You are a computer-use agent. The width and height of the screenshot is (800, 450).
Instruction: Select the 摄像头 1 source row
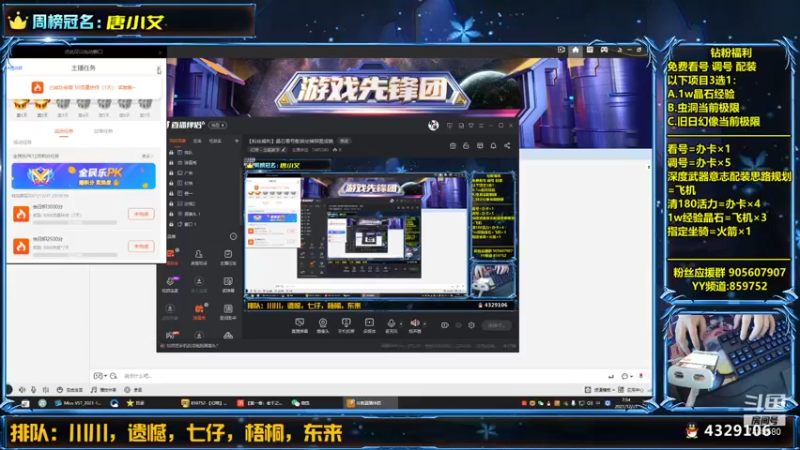pos(204,214)
